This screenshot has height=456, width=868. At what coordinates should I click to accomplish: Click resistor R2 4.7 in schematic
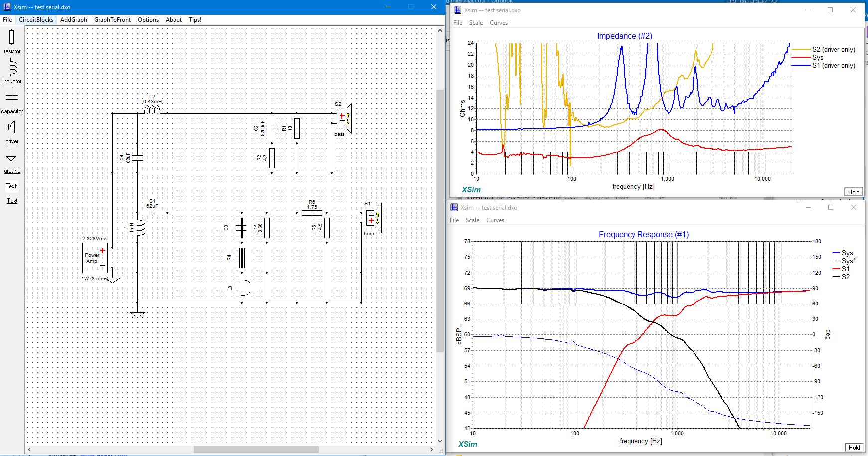pyautogui.click(x=272, y=158)
